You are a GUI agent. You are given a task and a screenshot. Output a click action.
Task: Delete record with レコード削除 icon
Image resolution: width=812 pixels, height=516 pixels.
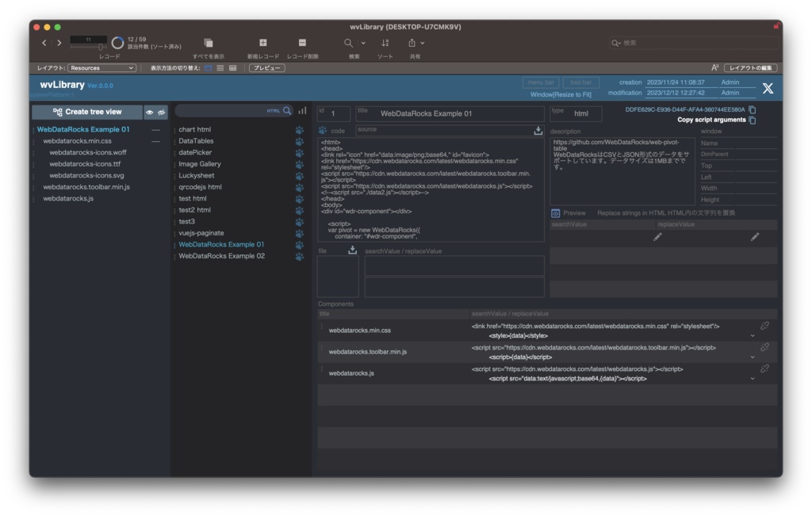302,43
